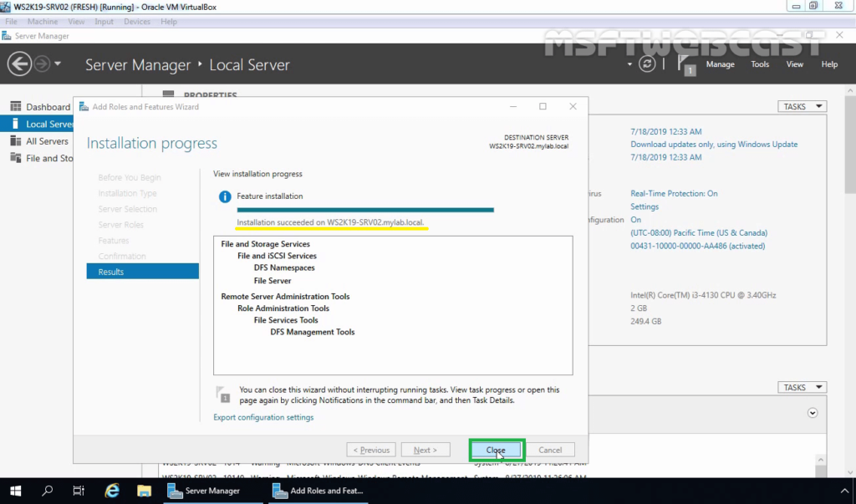Refresh Server Manager with the refresh icon
Screen dimensions: 856x504
647,64
